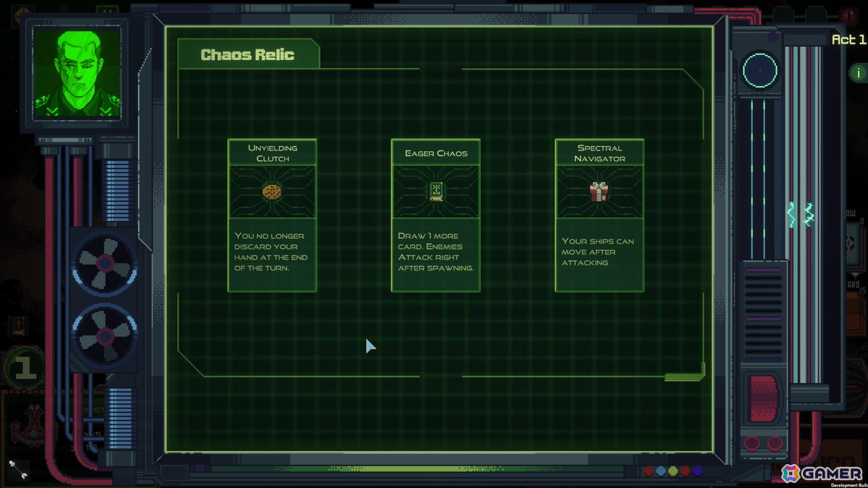Click the left red knob on right console
The height and width of the screenshot is (488, 868).
coord(752,443)
